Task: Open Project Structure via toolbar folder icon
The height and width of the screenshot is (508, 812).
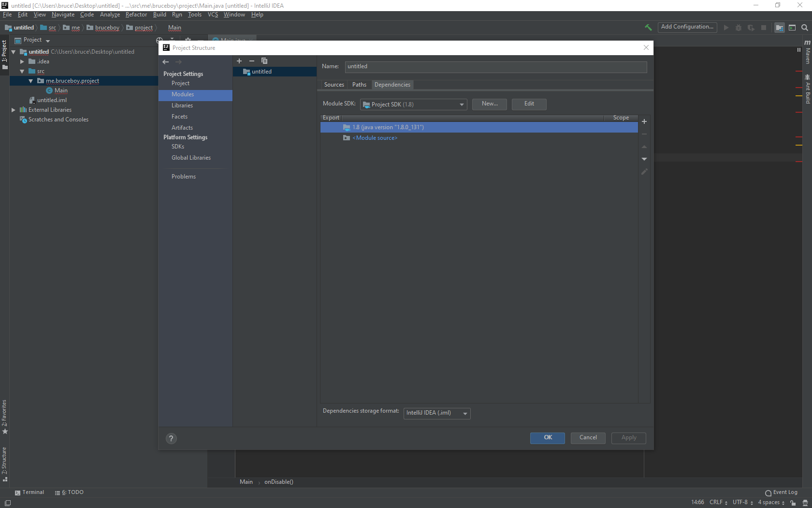Action: point(779,28)
